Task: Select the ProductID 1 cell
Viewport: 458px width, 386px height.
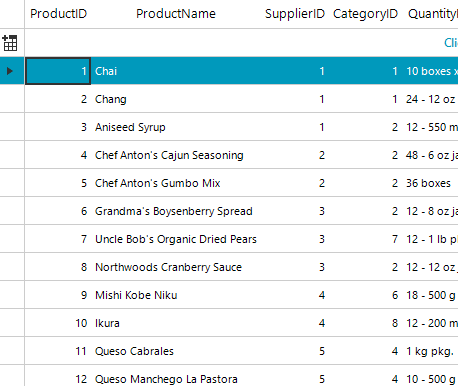Action: point(58,71)
